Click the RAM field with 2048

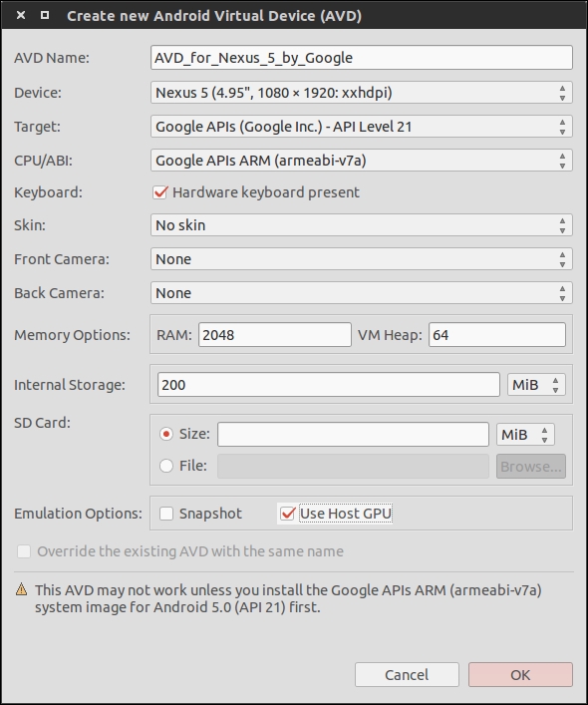(275, 335)
